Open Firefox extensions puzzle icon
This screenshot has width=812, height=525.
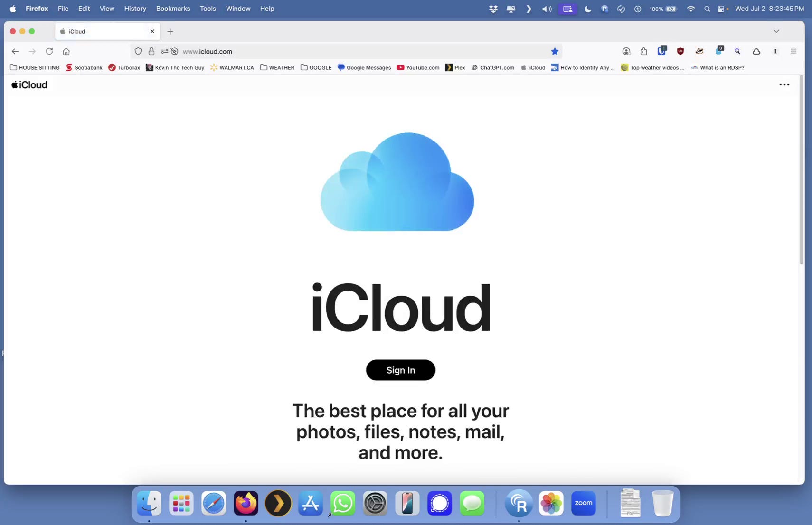644,51
